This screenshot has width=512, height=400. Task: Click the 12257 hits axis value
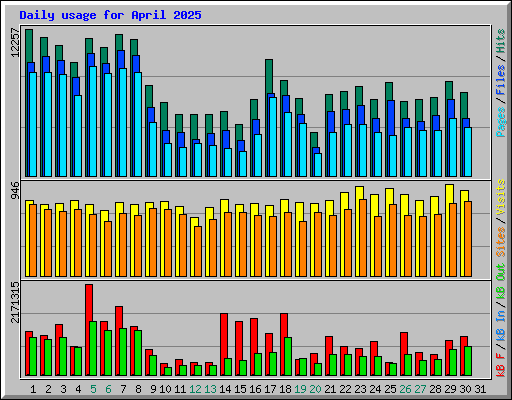(x=15, y=43)
